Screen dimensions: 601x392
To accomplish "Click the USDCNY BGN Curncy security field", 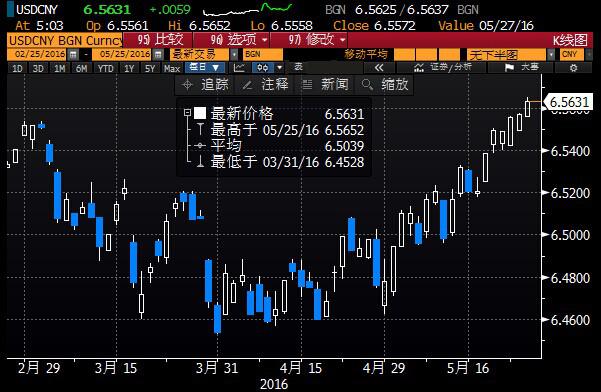I will [x=65, y=40].
